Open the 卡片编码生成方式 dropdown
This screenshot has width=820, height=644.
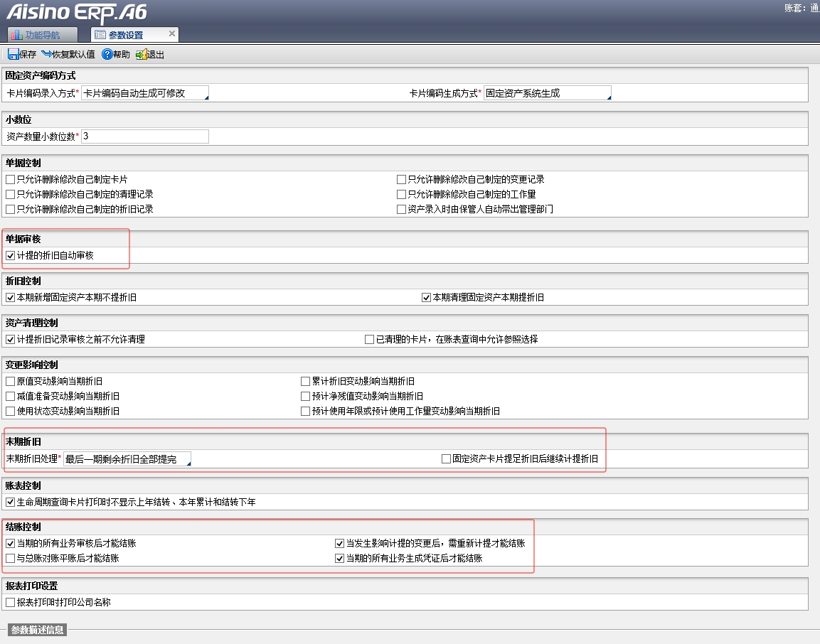pyautogui.click(x=607, y=96)
